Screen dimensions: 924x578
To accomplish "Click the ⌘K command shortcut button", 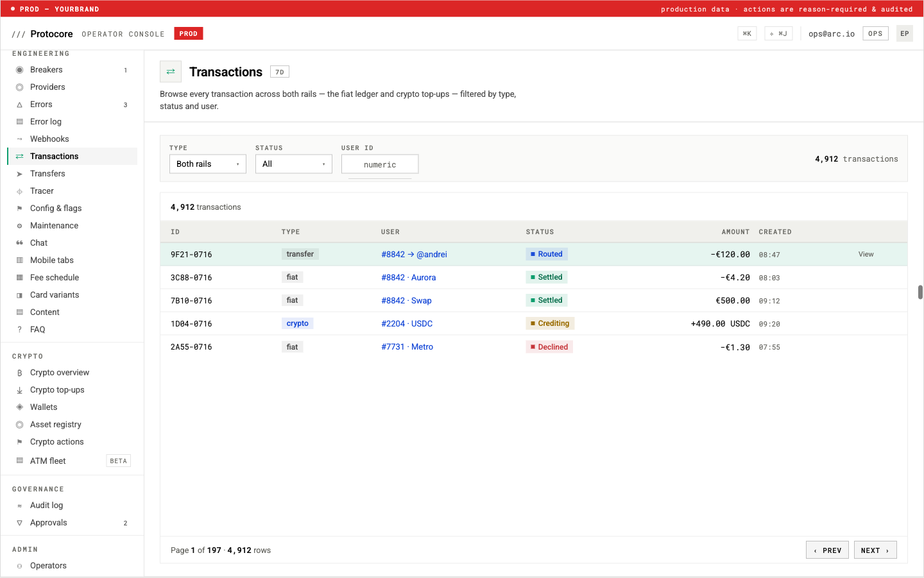I will click(x=747, y=33).
